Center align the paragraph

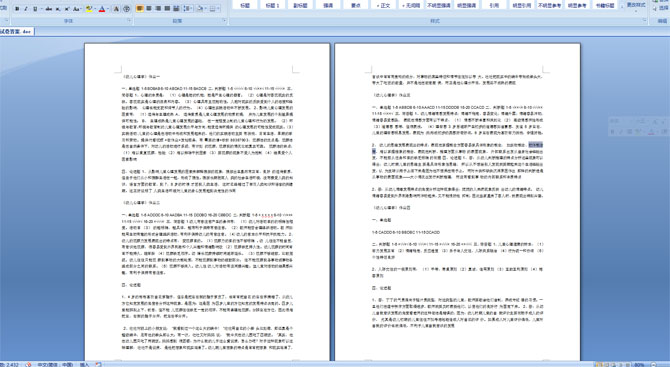[149, 8]
